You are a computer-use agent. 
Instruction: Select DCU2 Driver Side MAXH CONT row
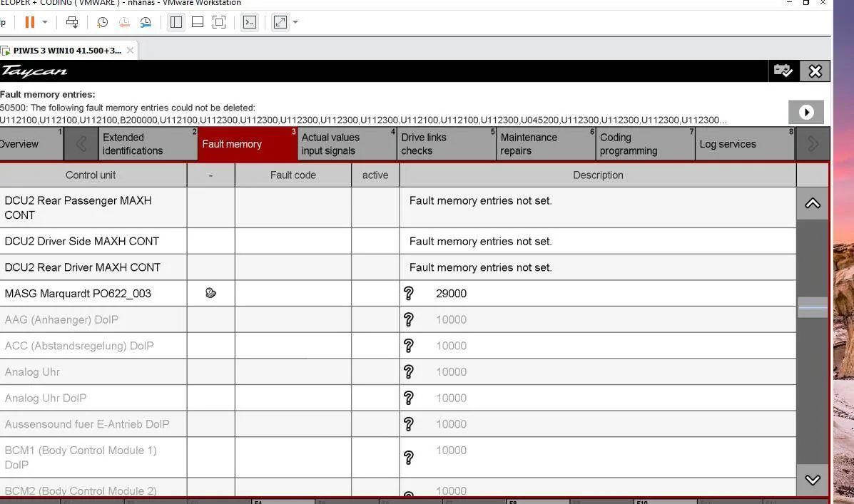(x=397, y=241)
